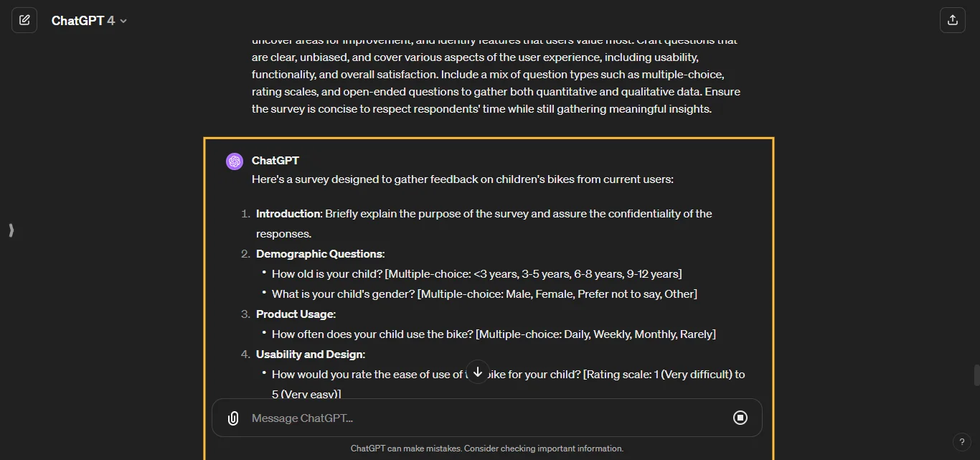Stop generating the response
The width and height of the screenshot is (980, 460).
point(740,418)
